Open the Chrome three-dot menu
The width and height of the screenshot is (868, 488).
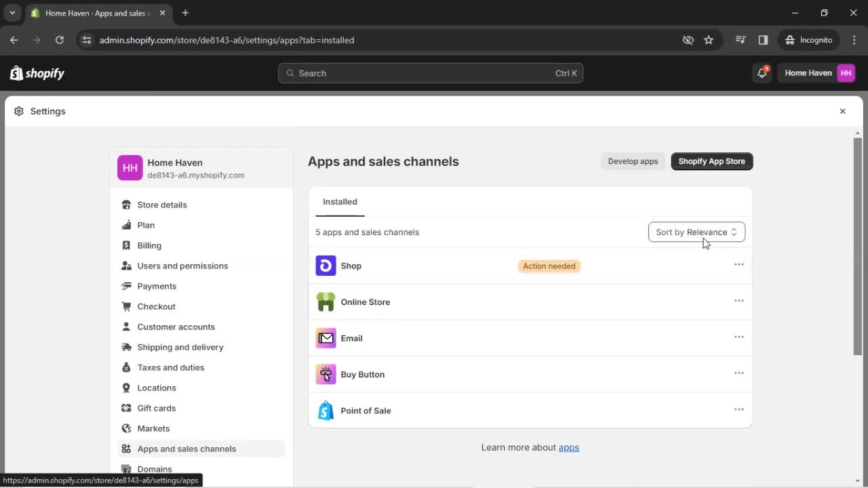pyautogui.click(x=854, y=40)
